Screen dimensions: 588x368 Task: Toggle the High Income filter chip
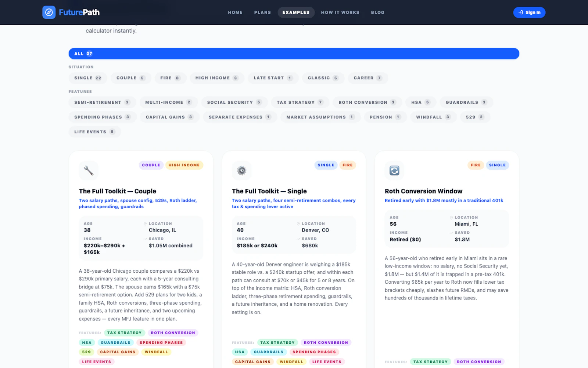tap(217, 78)
